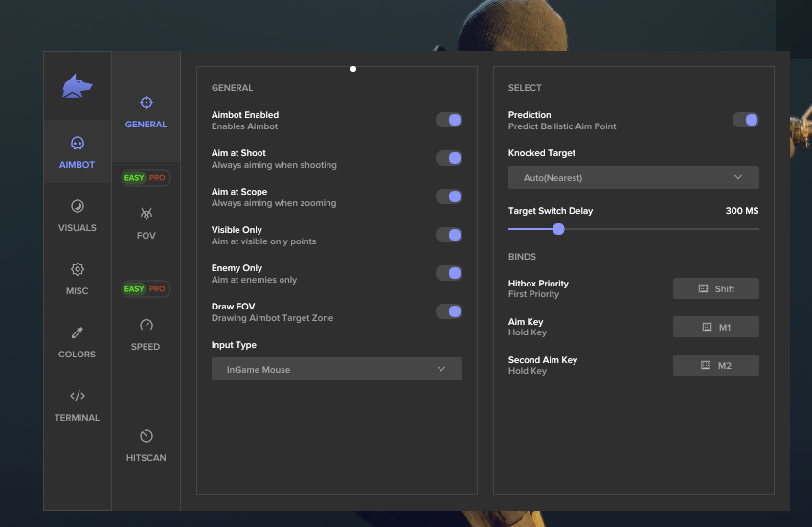Expand the Input Type InGame Mouse dropdown

[x=337, y=369]
